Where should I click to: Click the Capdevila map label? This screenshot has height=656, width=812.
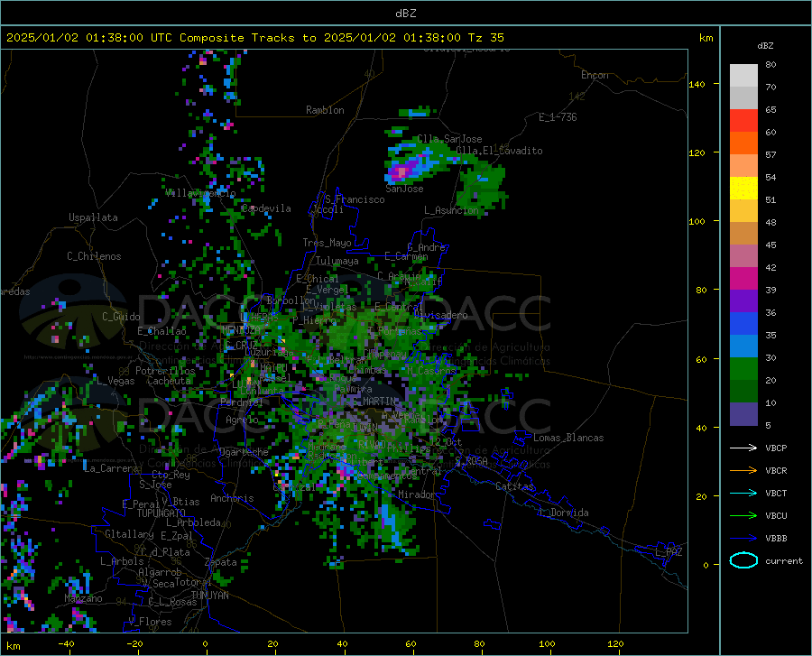tap(266, 208)
